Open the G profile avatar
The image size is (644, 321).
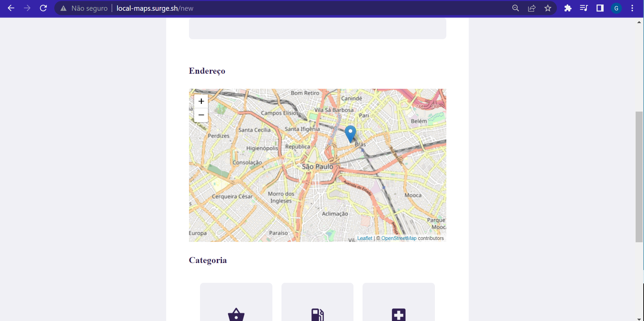point(616,8)
